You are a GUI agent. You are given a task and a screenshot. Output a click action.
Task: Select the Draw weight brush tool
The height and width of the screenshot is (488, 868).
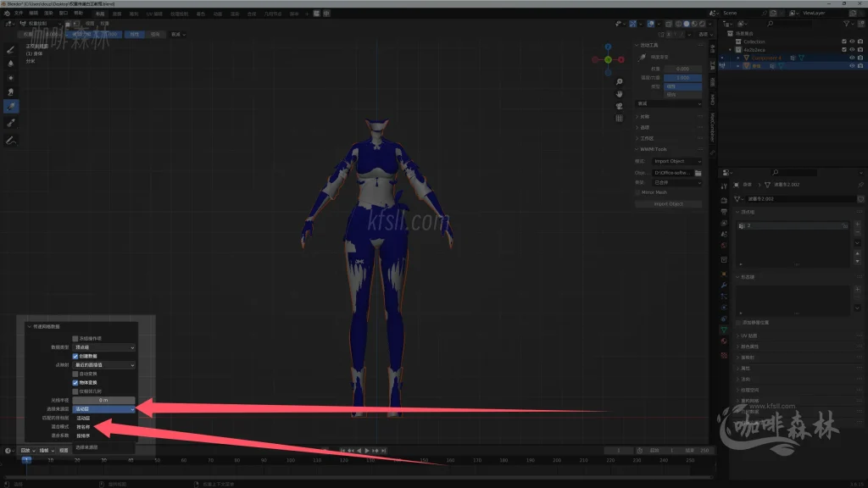[10, 50]
